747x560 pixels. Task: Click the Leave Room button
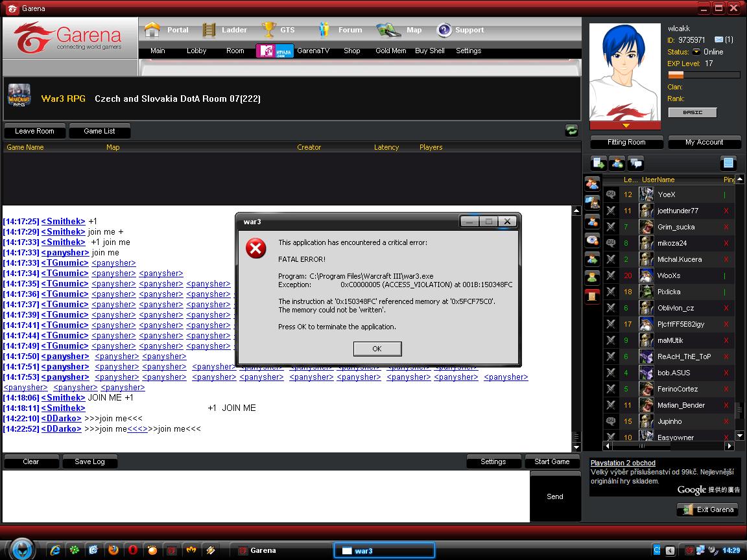click(x=35, y=131)
